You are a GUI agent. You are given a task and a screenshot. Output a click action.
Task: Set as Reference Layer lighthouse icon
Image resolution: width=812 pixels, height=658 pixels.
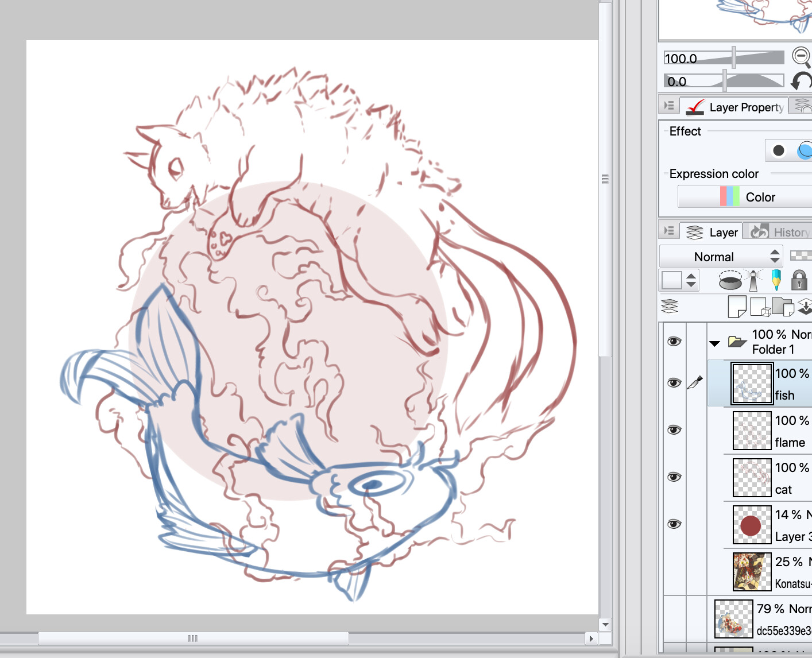tap(754, 280)
